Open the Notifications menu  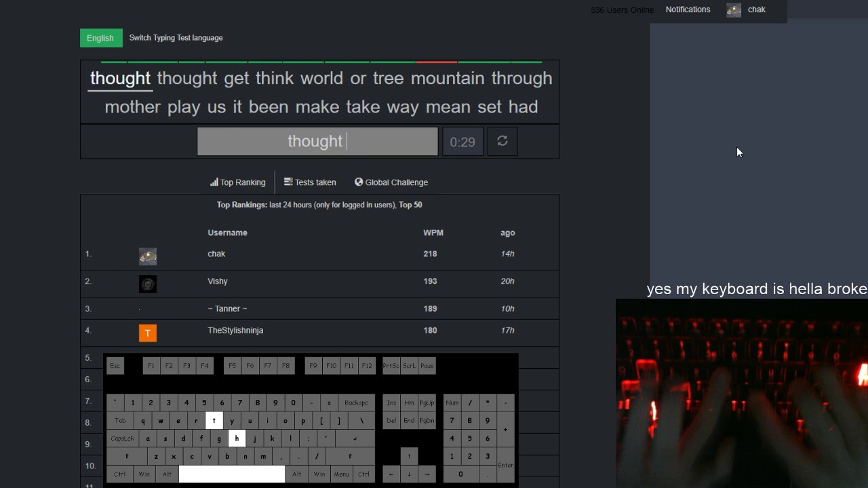click(x=688, y=9)
